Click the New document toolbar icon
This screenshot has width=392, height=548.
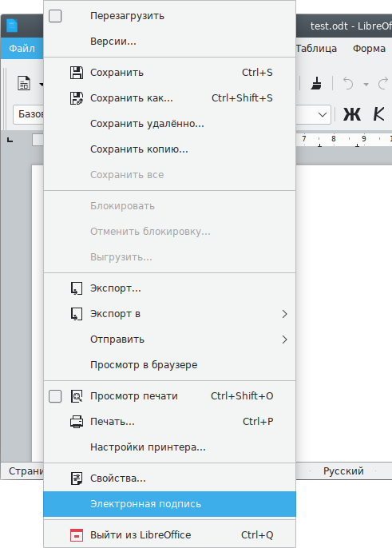[x=24, y=84]
